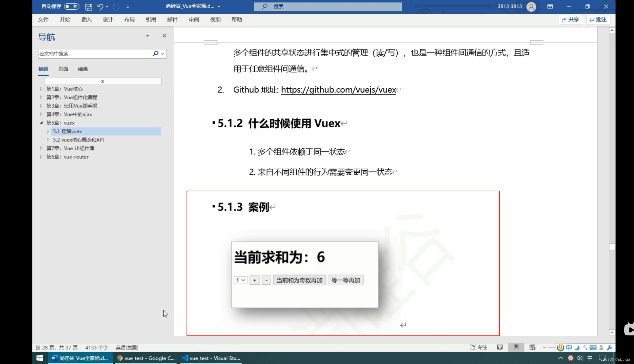Switch to Read Mode view icon
Image resolution: width=634 pixels, height=364 pixels.
(x=500, y=348)
